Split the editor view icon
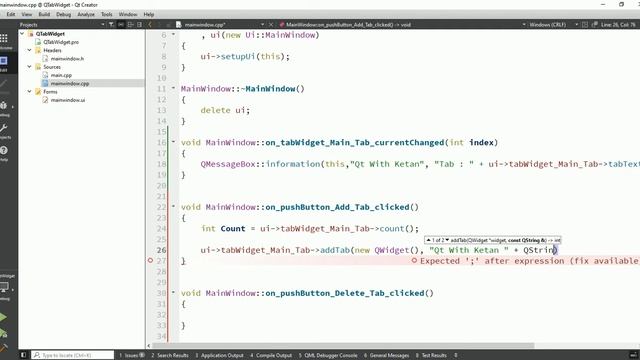Image resolution: width=640 pixels, height=360 pixels. 585,24
